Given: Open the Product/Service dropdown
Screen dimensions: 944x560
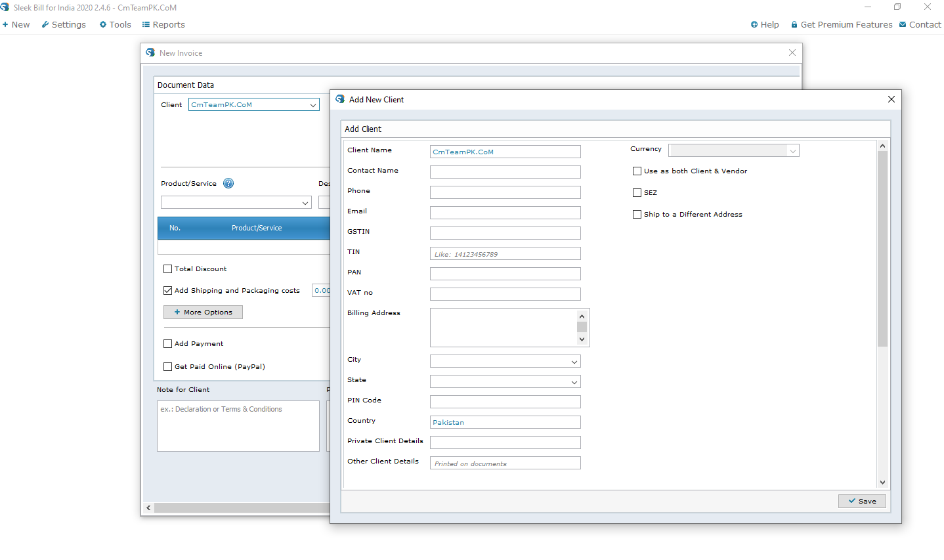Looking at the screenshot, I should click(x=305, y=203).
